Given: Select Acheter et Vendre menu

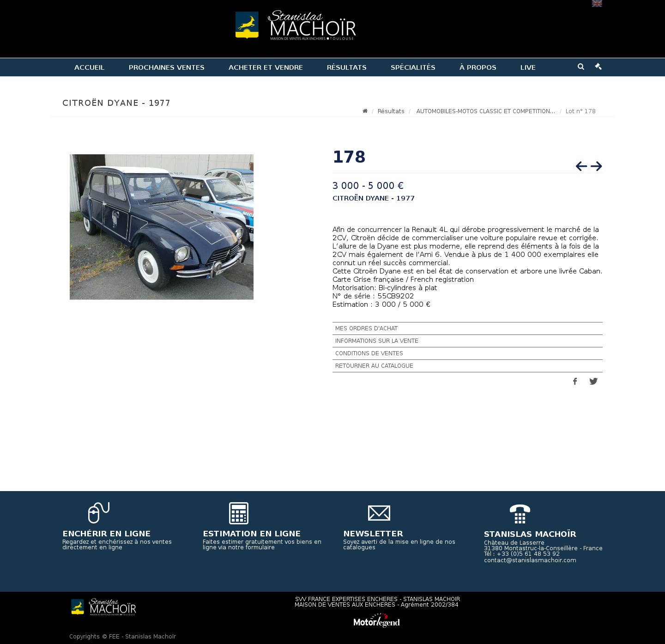Looking at the screenshot, I should tap(266, 67).
